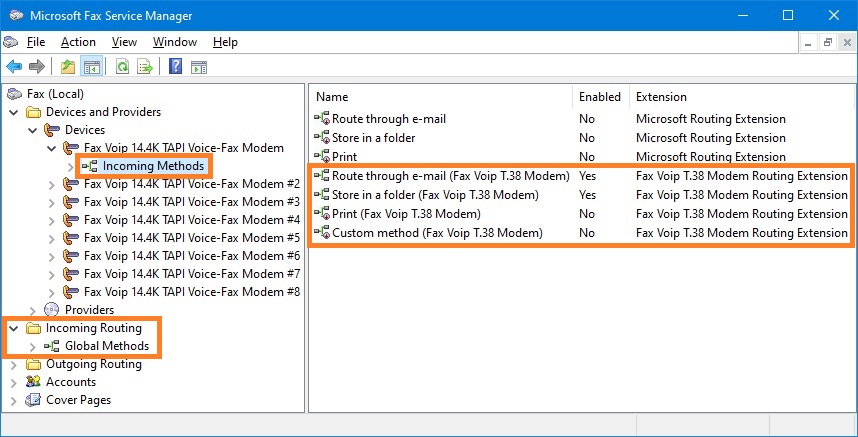This screenshot has height=437, width=858.
Task: Minimize the inner MDI console window
Action: click(810, 43)
